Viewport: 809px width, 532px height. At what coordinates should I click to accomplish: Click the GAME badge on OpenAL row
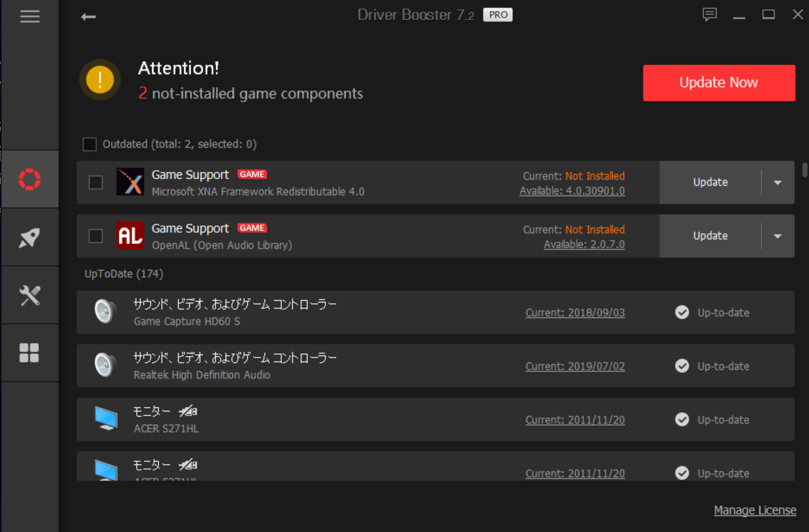tap(252, 228)
